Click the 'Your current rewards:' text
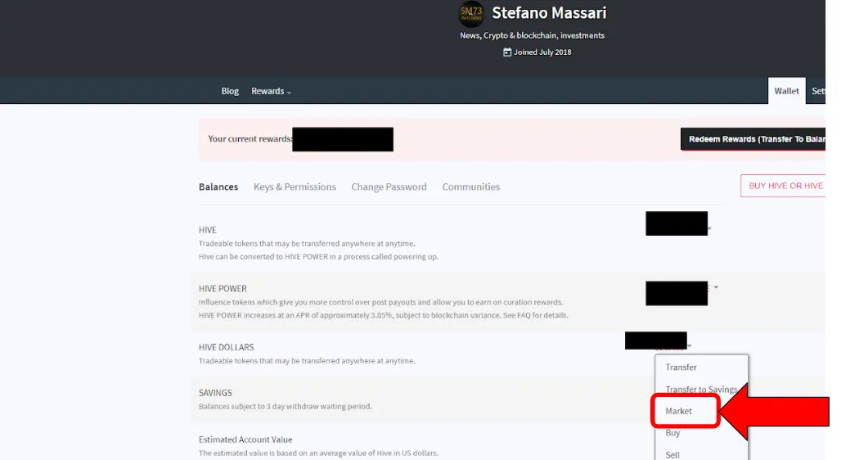This screenshot has height=460, width=868. (x=250, y=138)
